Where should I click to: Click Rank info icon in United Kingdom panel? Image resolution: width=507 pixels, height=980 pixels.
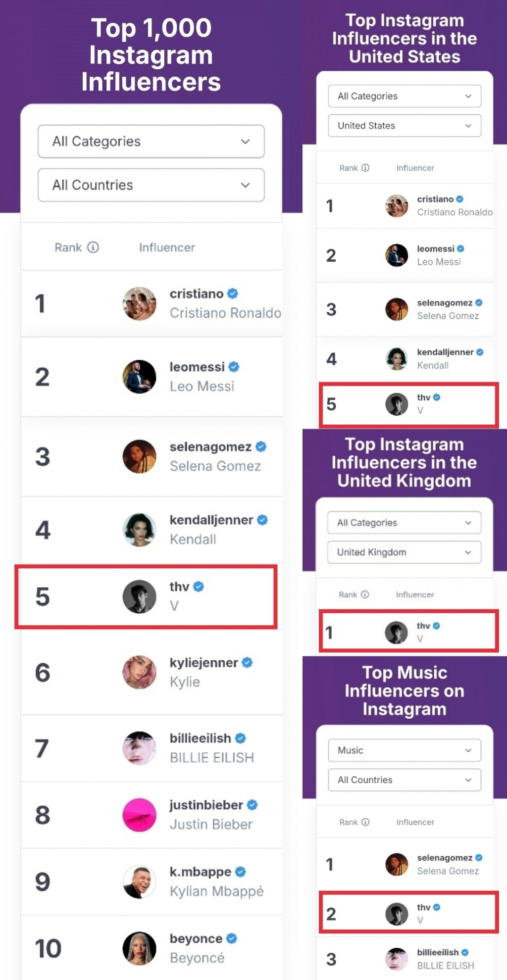[365, 594]
